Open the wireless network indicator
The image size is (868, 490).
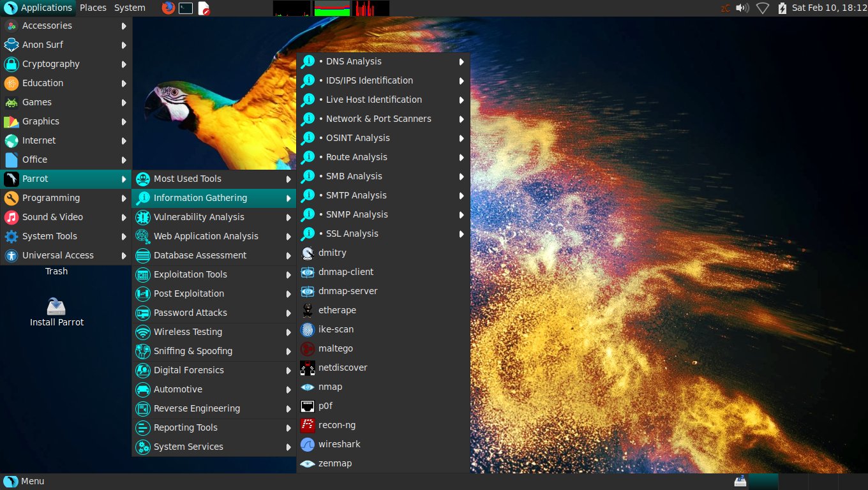(762, 8)
